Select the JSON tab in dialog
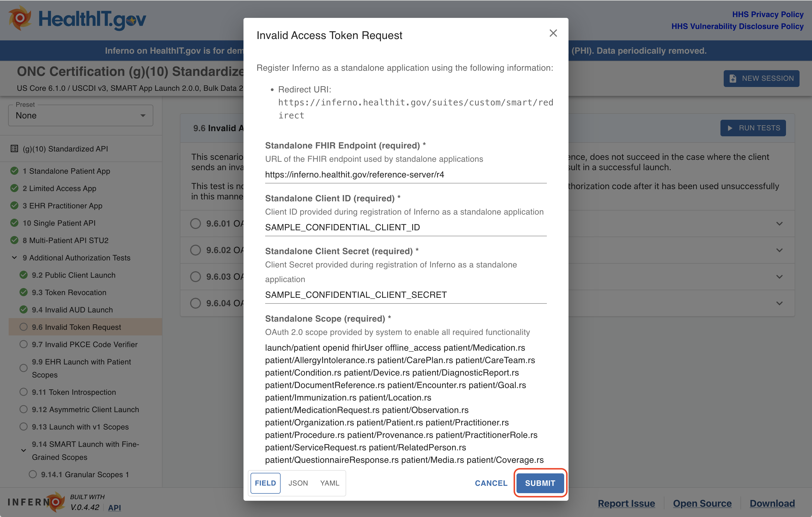 pos(297,483)
